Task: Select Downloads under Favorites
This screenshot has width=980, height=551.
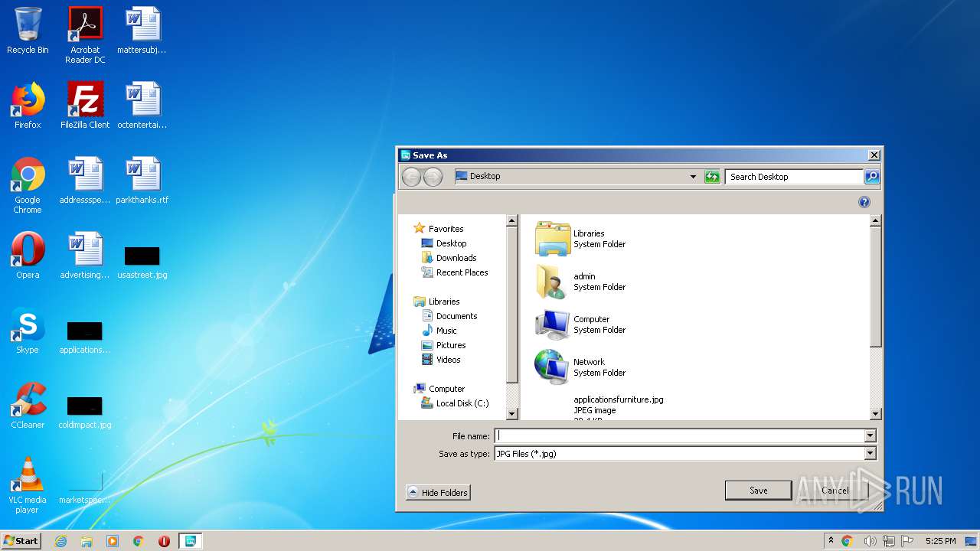Action: coord(449,258)
